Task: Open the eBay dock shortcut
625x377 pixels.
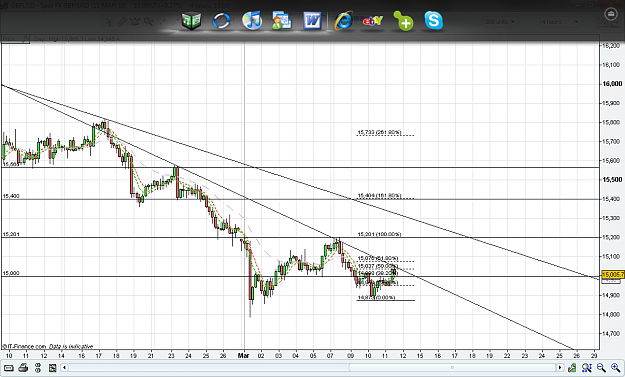Action: [373, 21]
